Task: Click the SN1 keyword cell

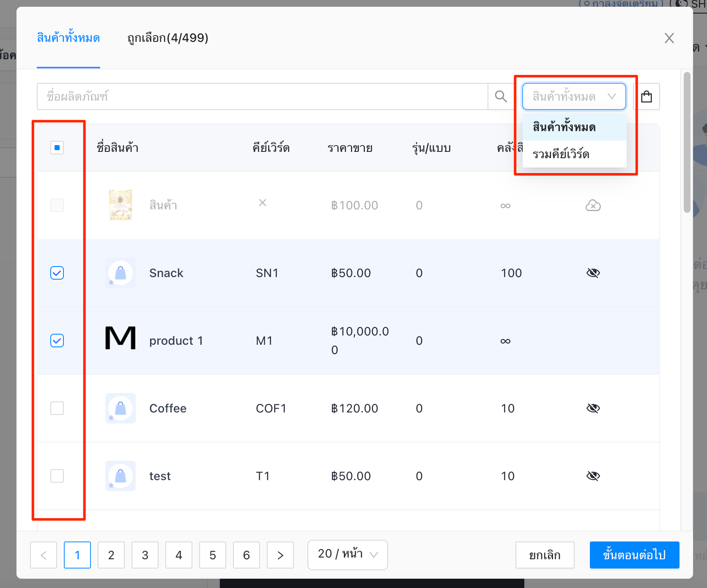Action: [x=267, y=273]
